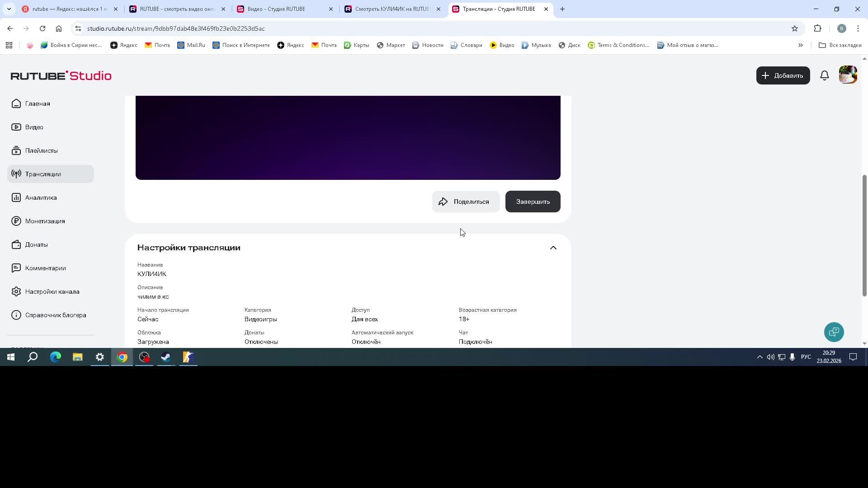Launch Steam from the taskbar

(166, 357)
